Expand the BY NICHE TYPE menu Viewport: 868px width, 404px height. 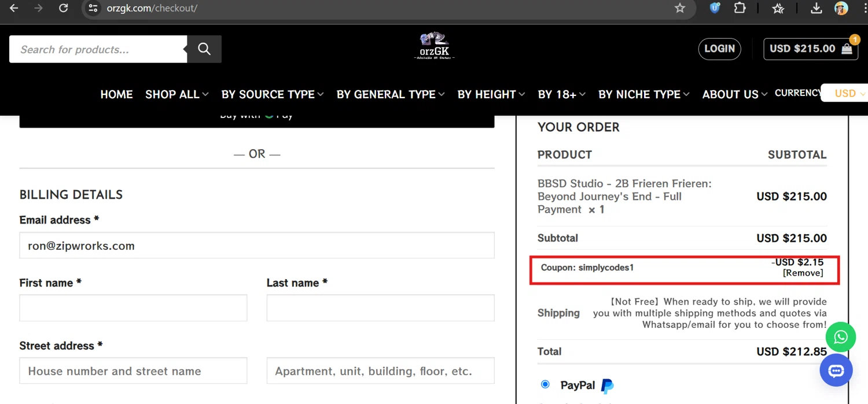tap(644, 94)
